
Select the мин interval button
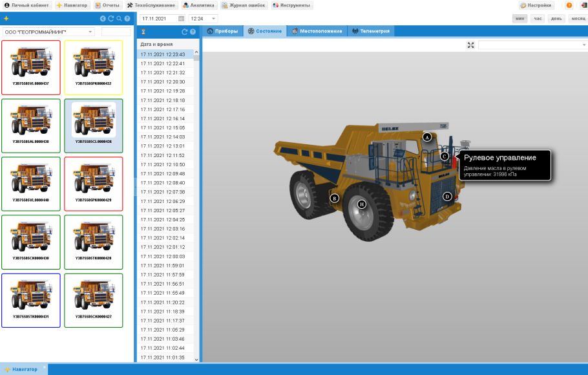520,18
